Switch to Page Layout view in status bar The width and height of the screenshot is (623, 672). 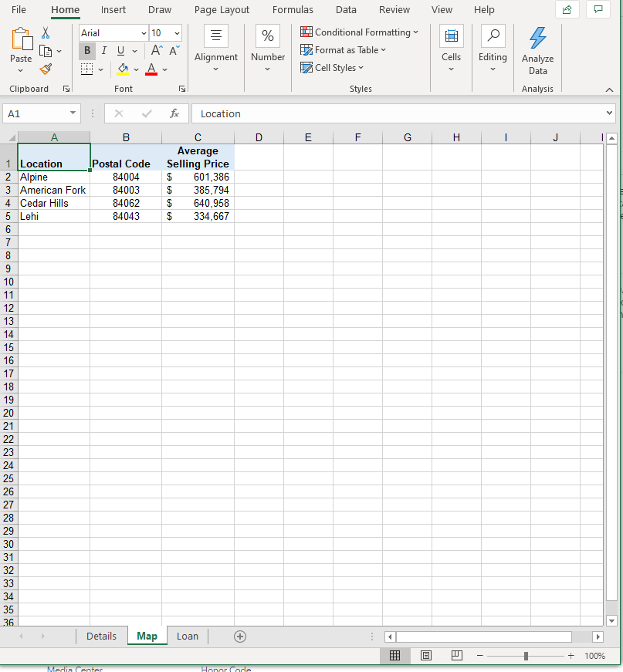tap(425, 655)
